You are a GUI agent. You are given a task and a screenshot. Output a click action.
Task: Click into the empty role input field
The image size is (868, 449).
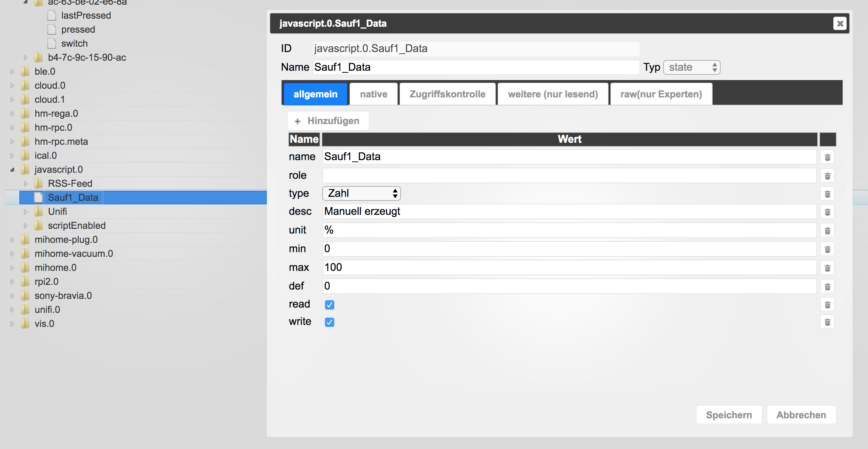point(569,175)
